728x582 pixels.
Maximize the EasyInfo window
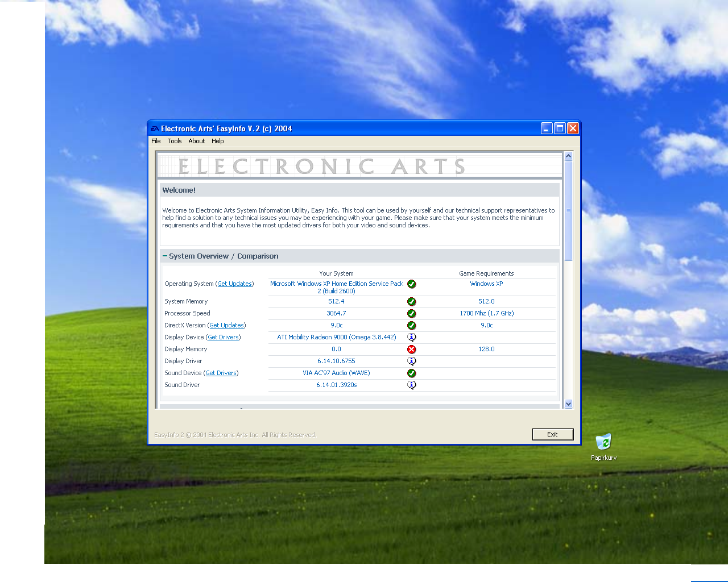(x=560, y=128)
